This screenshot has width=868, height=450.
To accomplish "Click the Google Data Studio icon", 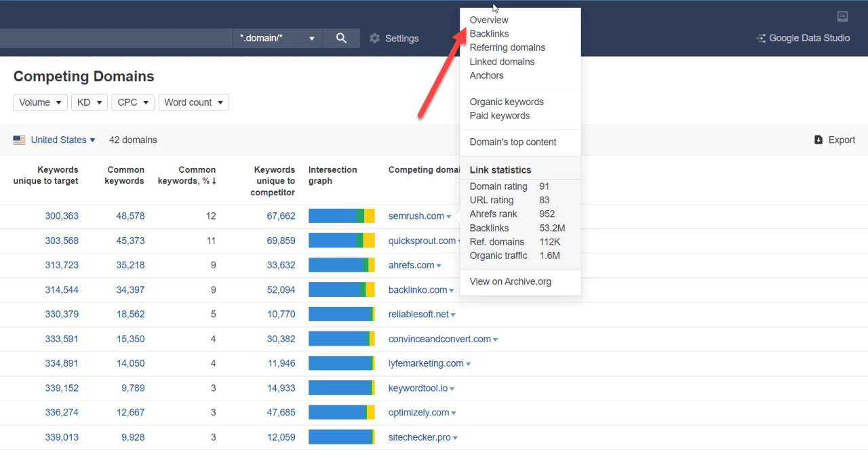I will tap(760, 38).
